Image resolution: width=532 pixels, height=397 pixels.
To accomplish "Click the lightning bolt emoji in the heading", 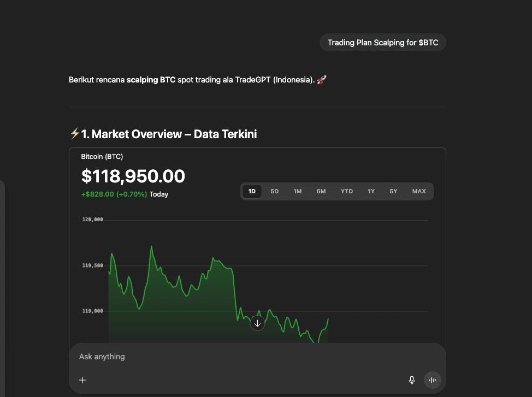I will pos(75,134).
